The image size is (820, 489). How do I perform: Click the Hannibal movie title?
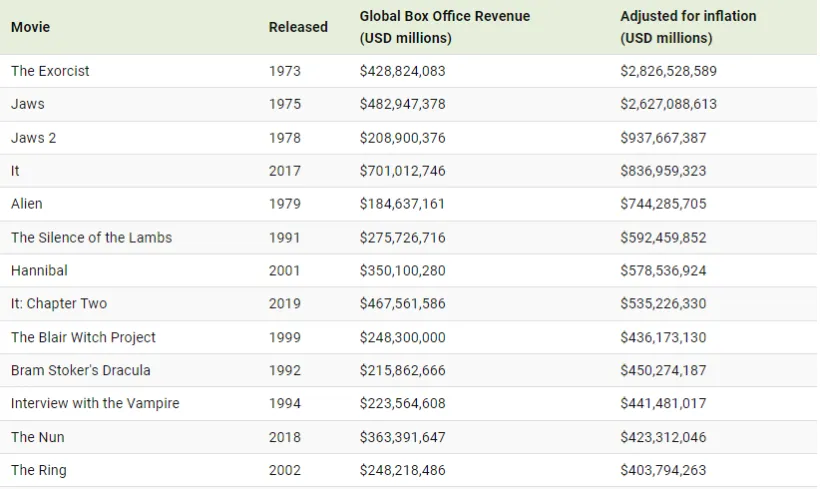[x=39, y=270]
